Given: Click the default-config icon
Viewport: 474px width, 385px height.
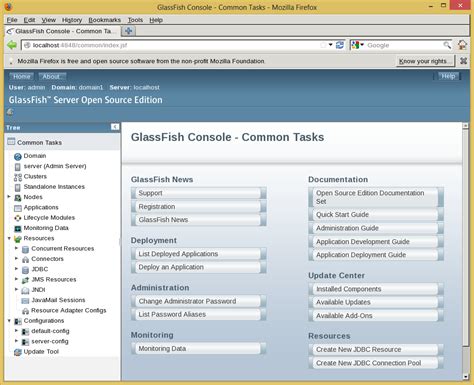Looking at the screenshot, I should coord(25,332).
